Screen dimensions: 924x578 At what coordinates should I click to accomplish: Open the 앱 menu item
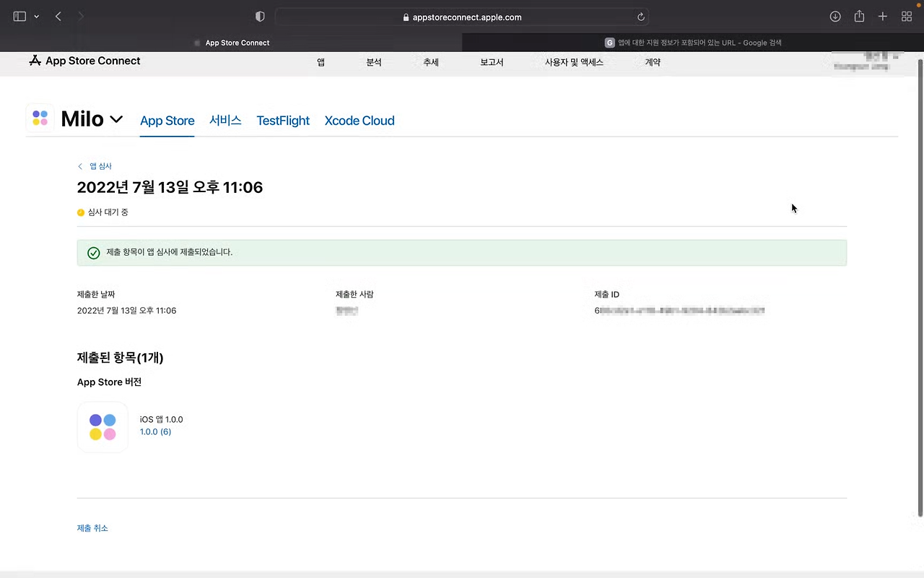[321, 62]
